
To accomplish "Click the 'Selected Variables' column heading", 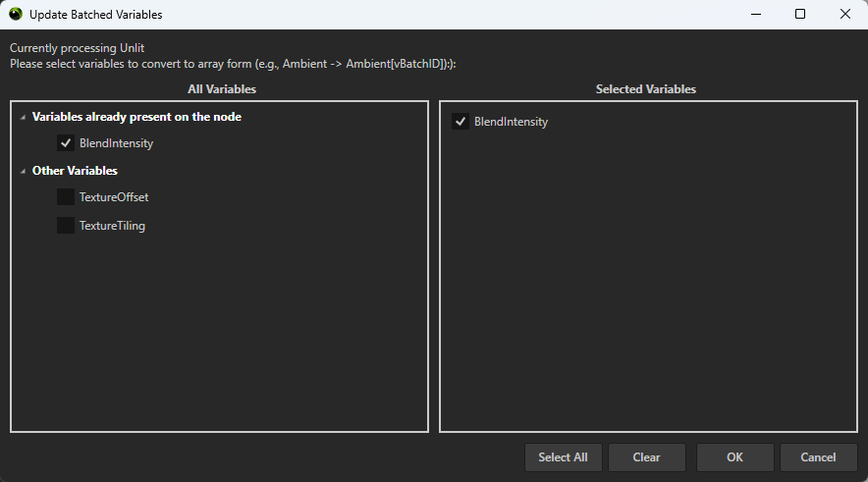I will (x=645, y=89).
